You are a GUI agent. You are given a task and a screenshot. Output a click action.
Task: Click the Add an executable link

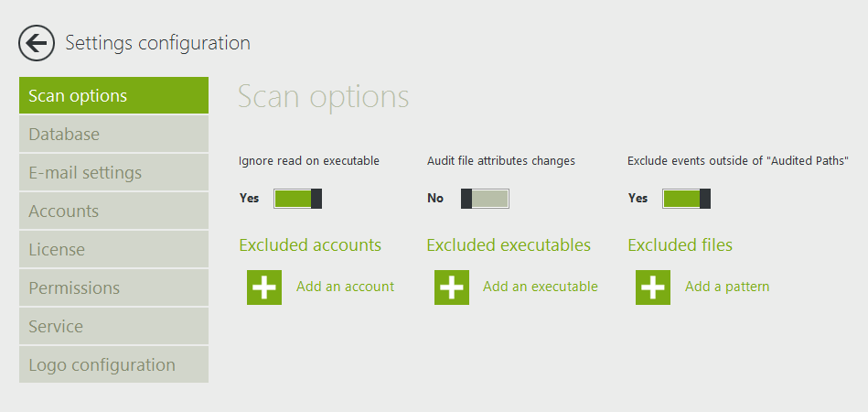pos(540,287)
